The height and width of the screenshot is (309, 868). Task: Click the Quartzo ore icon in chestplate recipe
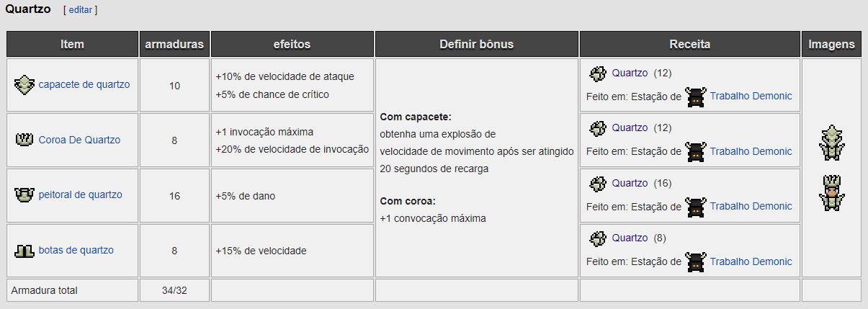(597, 184)
